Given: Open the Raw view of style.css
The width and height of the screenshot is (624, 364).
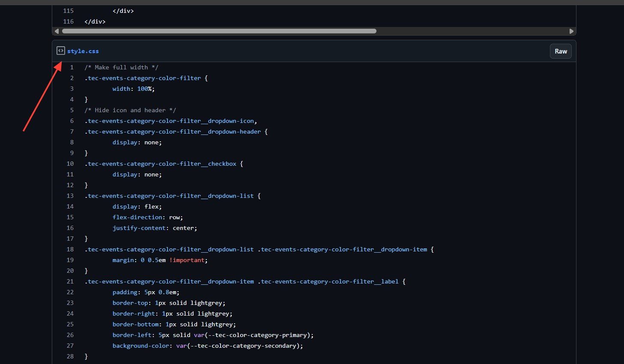Looking at the screenshot, I should click(561, 51).
